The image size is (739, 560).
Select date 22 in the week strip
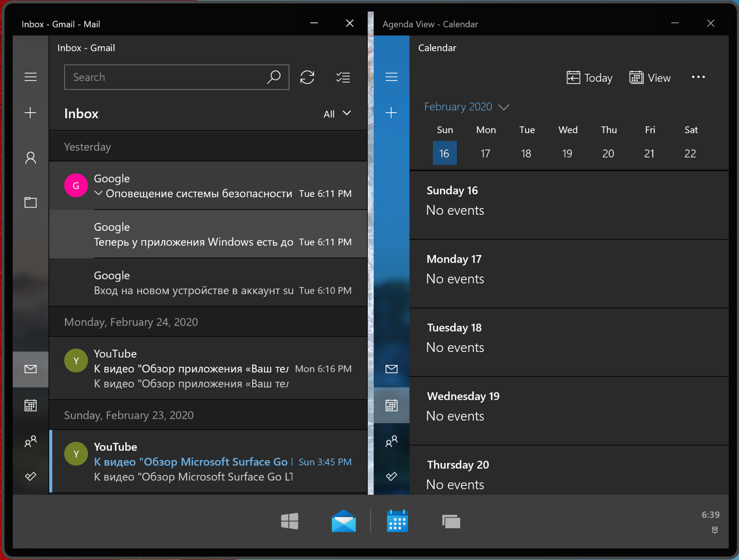690,153
